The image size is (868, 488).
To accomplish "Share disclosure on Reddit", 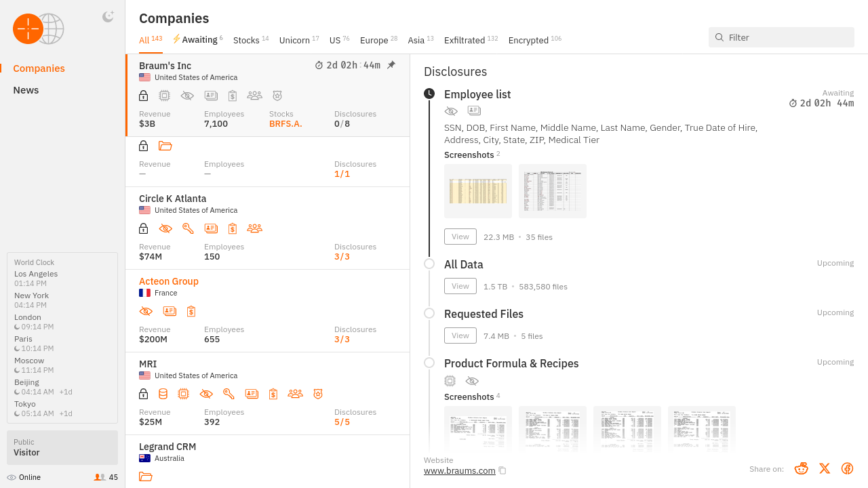I will tap(802, 468).
